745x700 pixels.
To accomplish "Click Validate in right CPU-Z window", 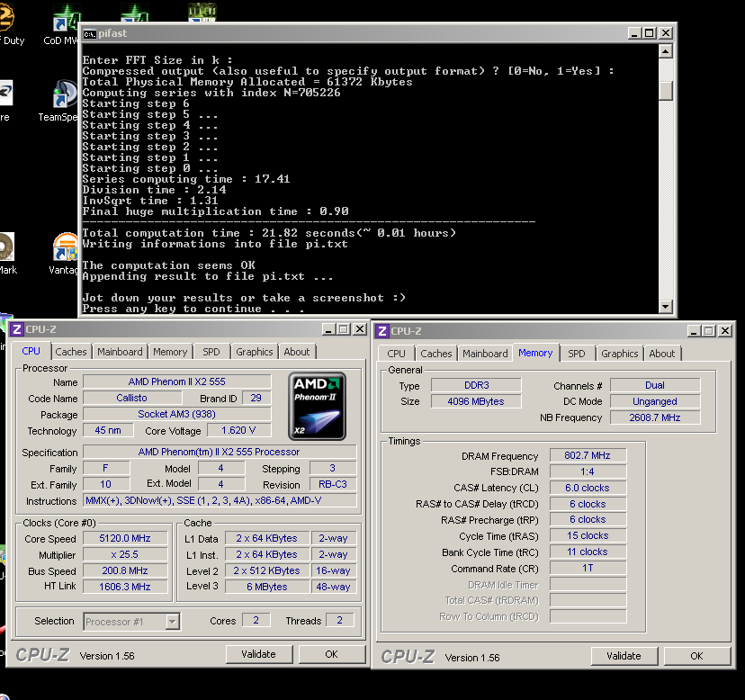I will 624,656.
